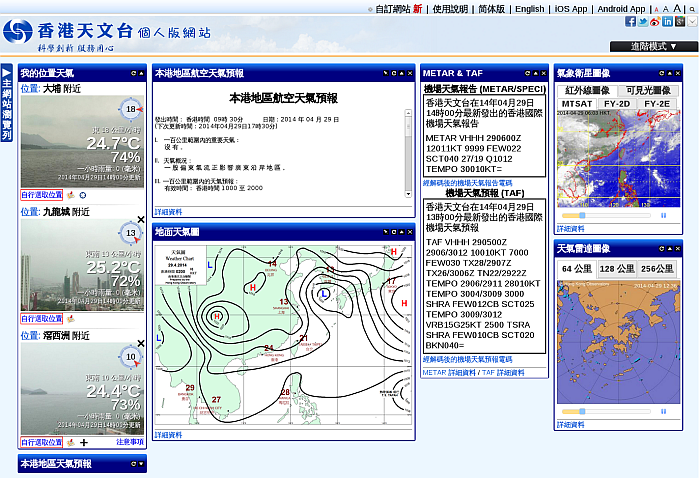This screenshot has width=700, height=478.
Task: Move the satellite image frame slider
Action: click(582, 216)
